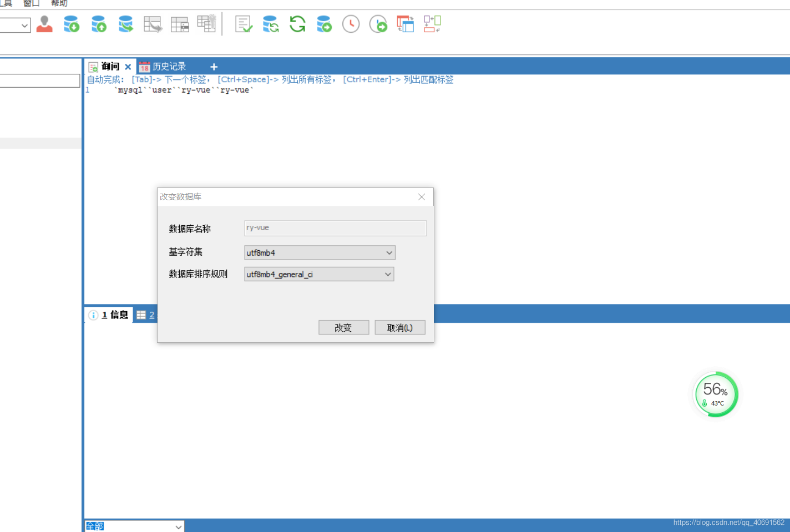Click the performance 56% circular widget
The image size is (790, 532).
point(716,394)
